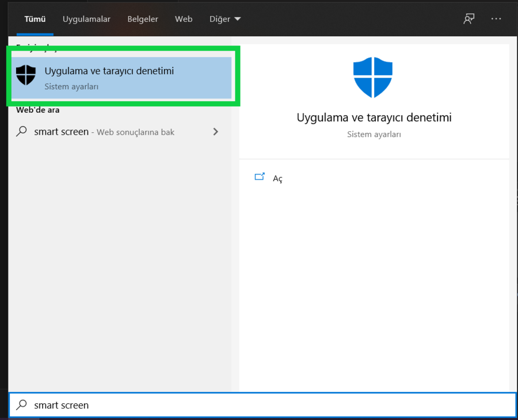This screenshot has height=420, width=518.
Task: Switch to the Uygulamalar tab
Action: click(86, 19)
